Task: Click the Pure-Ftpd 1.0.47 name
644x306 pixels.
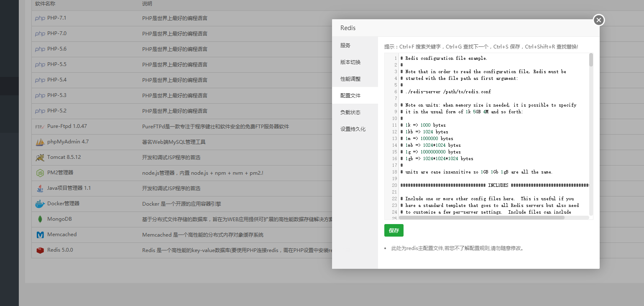Action: pyautogui.click(x=67, y=126)
